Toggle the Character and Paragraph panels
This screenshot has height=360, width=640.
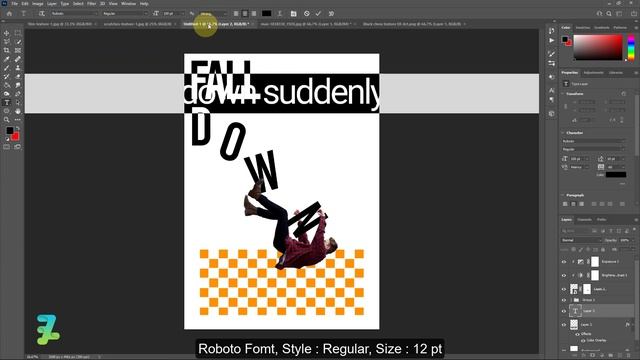coord(293,13)
